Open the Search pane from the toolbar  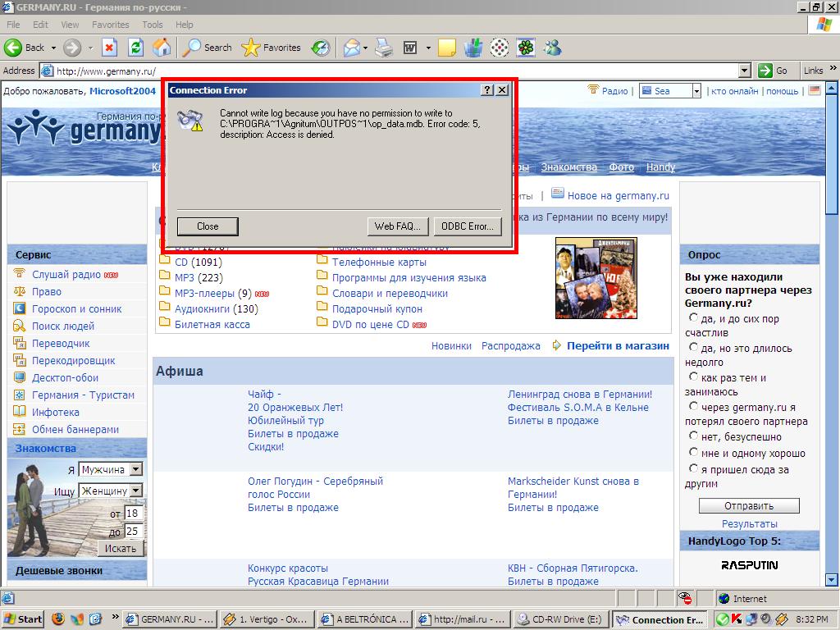pos(207,48)
